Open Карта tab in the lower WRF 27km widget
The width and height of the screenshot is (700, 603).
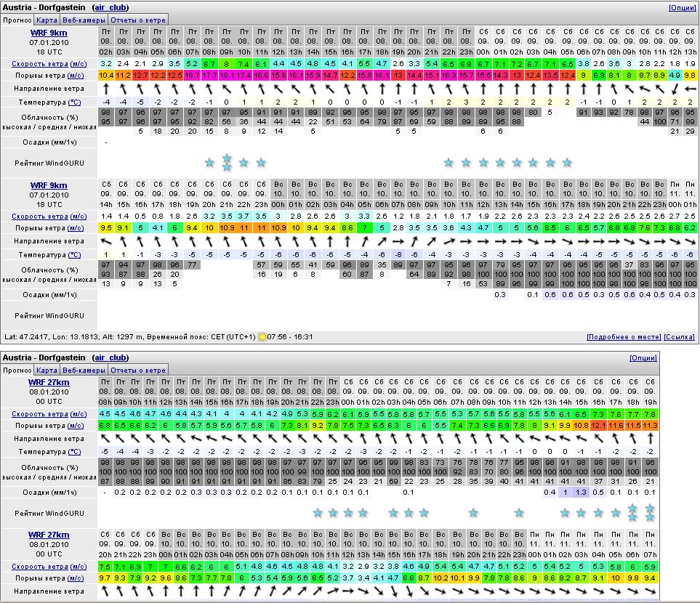(x=47, y=370)
